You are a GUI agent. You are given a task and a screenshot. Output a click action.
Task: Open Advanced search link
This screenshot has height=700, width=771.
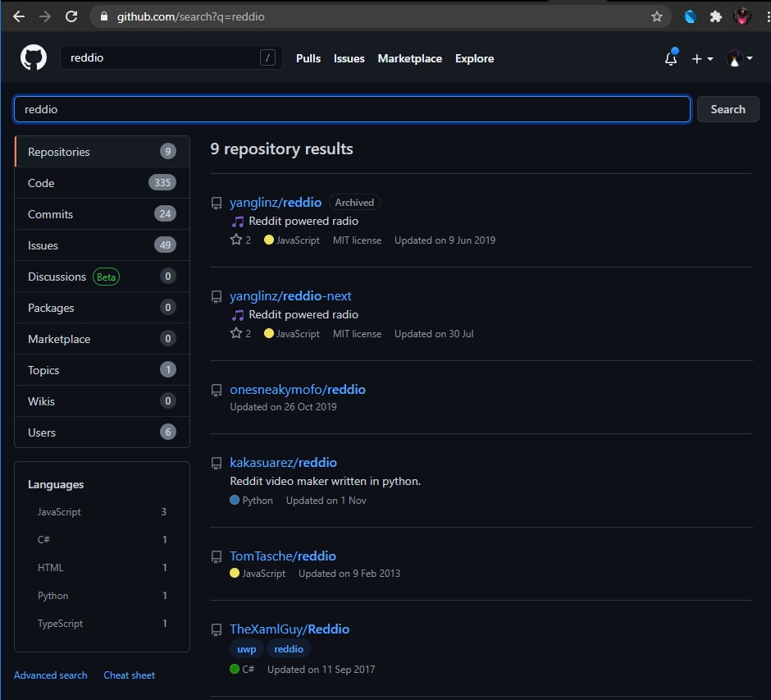point(51,675)
